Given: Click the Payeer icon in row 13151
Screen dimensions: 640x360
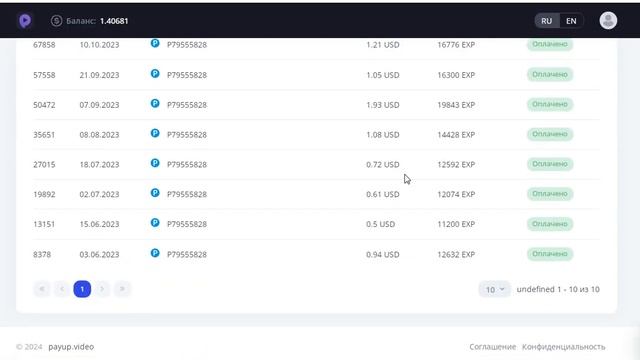Looking at the screenshot, I should point(155,222).
